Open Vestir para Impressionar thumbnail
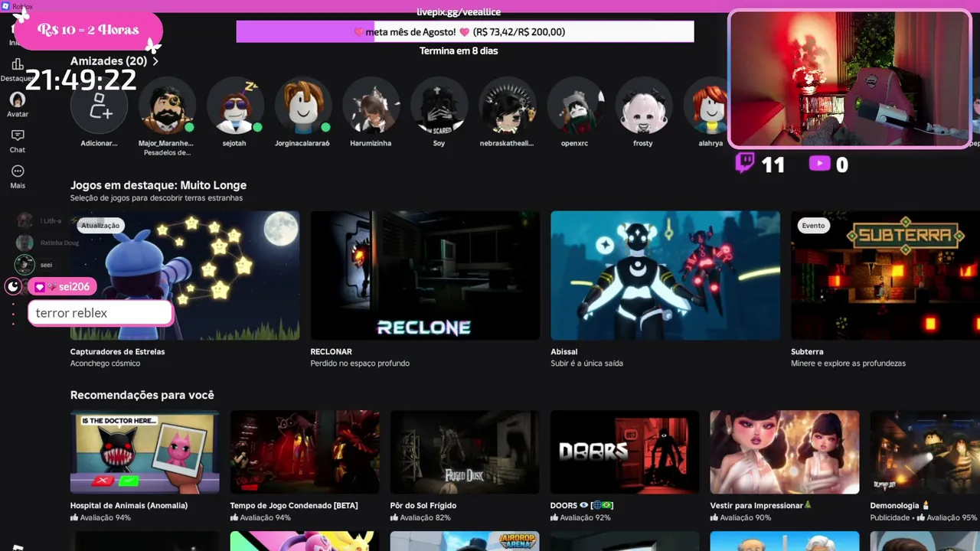 (x=785, y=452)
